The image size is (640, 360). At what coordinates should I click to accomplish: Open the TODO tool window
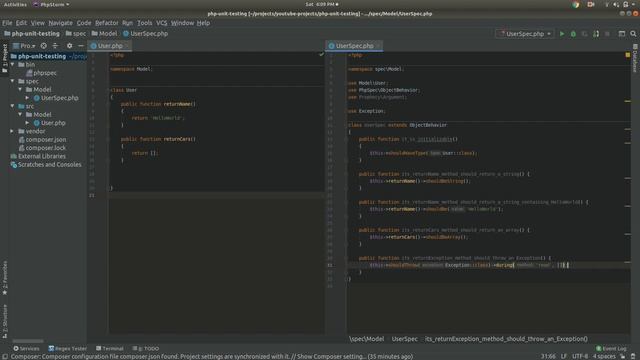tap(146, 349)
